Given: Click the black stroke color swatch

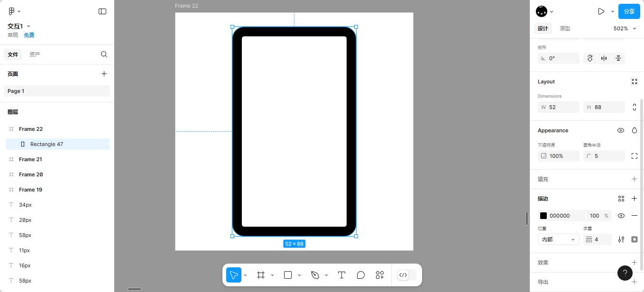Looking at the screenshot, I should coord(543,216).
